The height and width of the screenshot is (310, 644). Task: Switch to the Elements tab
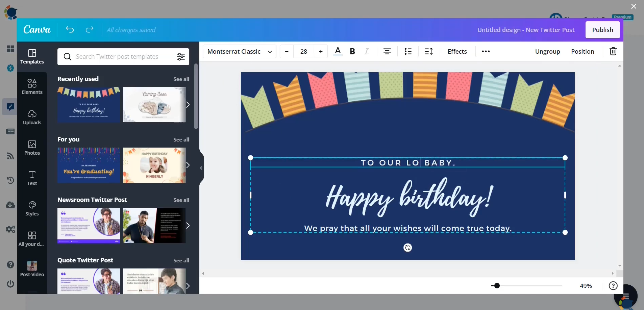pyautogui.click(x=32, y=87)
